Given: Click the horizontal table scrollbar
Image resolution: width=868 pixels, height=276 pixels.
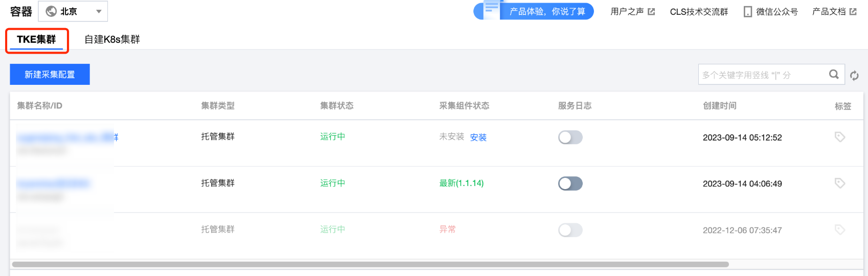Looking at the screenshot, I should click(x=370, y=264).
